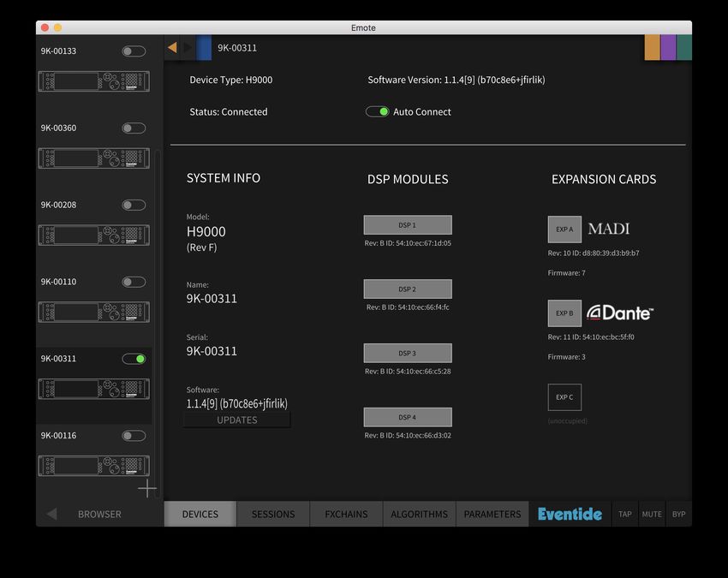Click the orange back arrow in header
The height and width of the screenshot is (578, 728).
(x=172, y=47)
